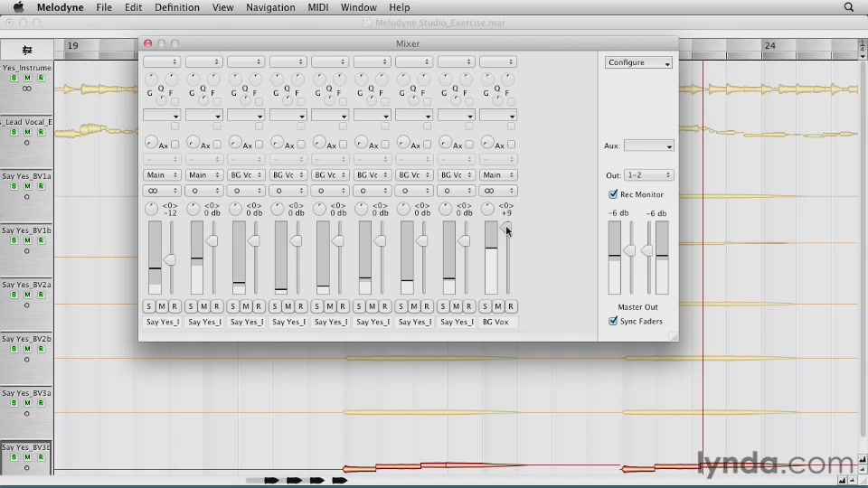Open the Definition menu
This screenshot has height=488, width=868.
coord(176,7)
